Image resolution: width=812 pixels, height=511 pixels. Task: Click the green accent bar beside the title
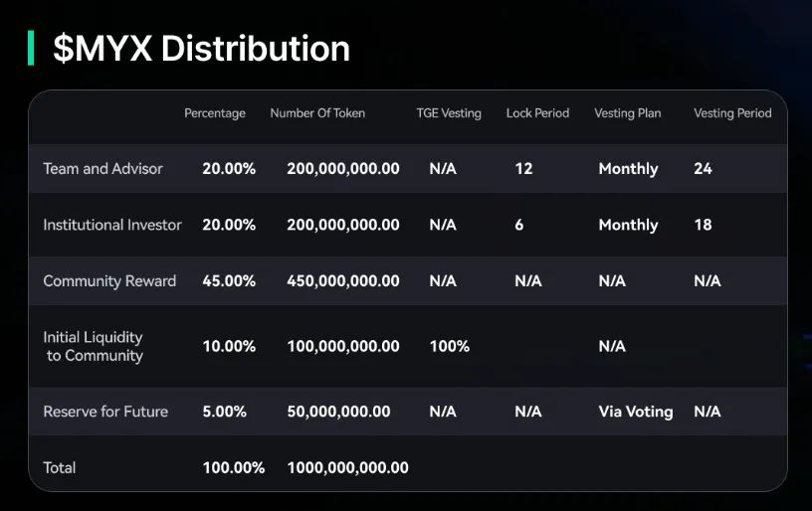pos(32,48)
